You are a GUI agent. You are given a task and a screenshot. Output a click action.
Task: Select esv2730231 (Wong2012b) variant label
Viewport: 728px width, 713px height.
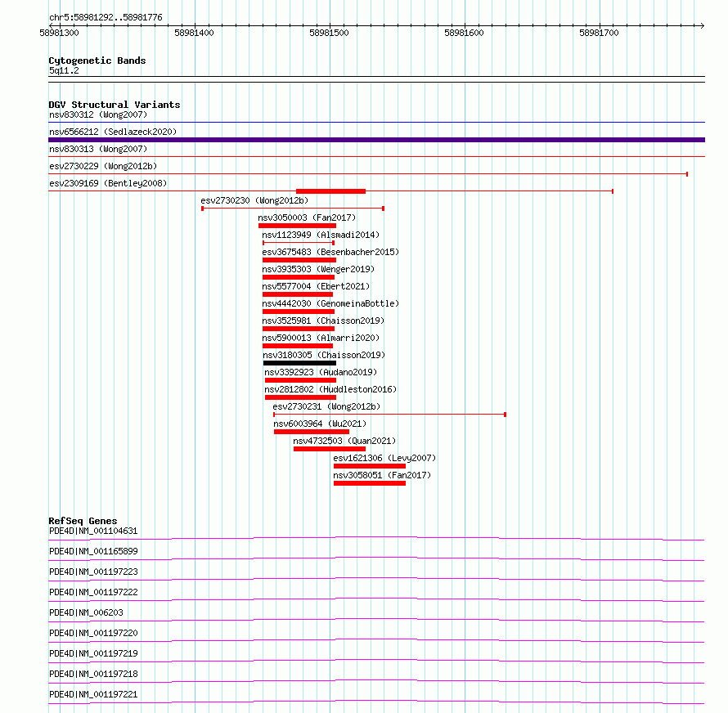click(x=326, y=406)
